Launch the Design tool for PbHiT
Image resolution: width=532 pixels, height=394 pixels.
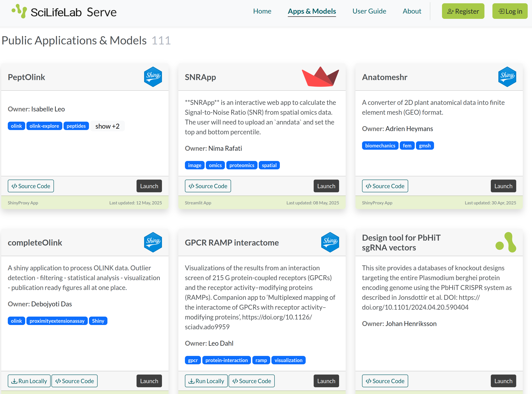click(x=503, y=381)
